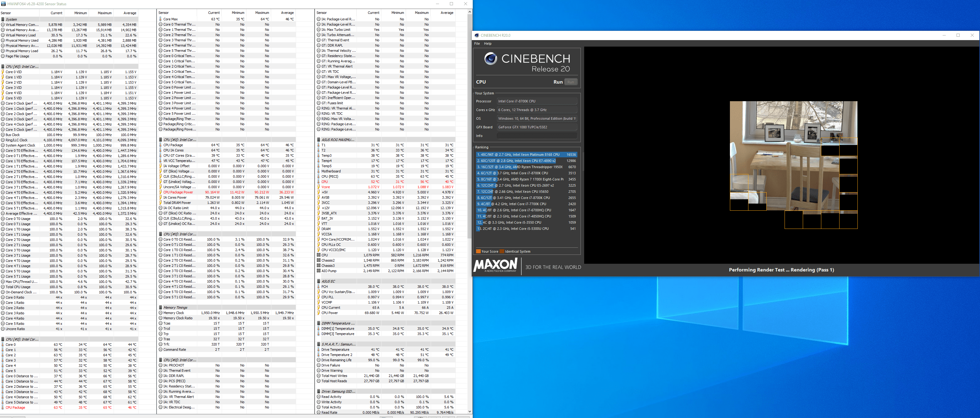Click the icon beside Core Max
The width and height of the screenshot is (980, 418).
tap(161, 19)
